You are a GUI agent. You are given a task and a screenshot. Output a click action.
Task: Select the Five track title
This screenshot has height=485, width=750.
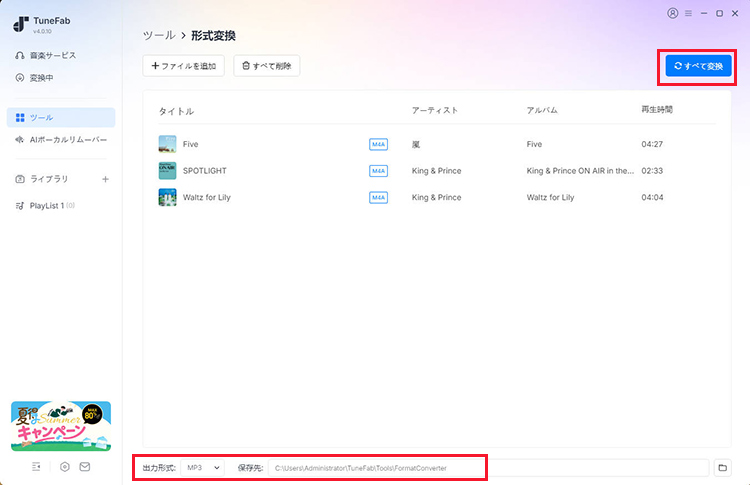coord(190,144)
